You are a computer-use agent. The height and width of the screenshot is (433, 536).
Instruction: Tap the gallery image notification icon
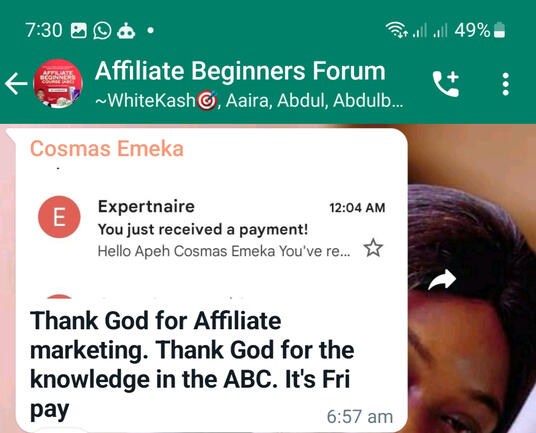(x=78, y=30)
